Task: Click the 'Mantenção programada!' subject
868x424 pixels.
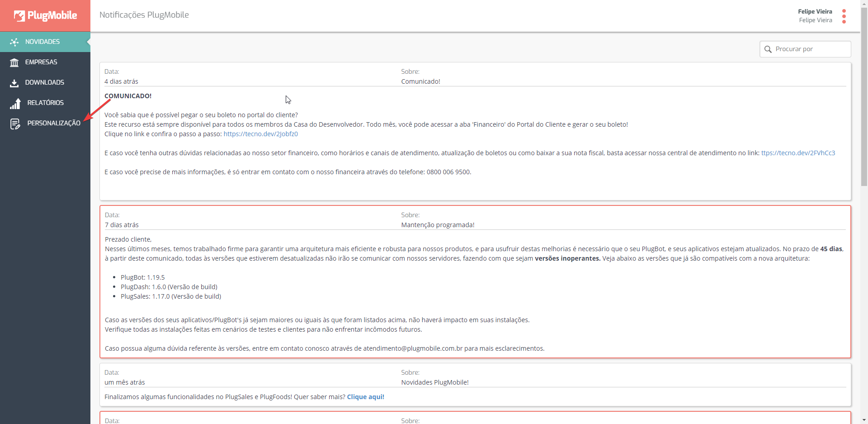Action: point(438,225)
